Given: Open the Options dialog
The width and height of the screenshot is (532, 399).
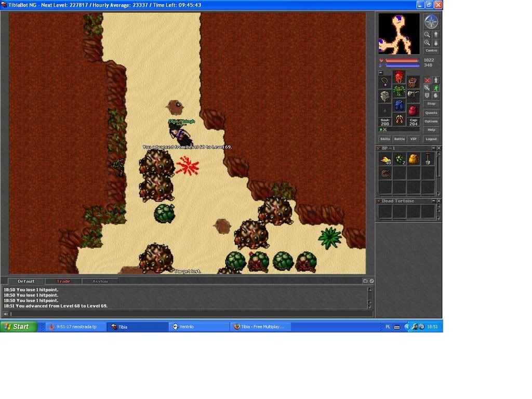Looking at the screenshot, I should (x=431, y=121).
